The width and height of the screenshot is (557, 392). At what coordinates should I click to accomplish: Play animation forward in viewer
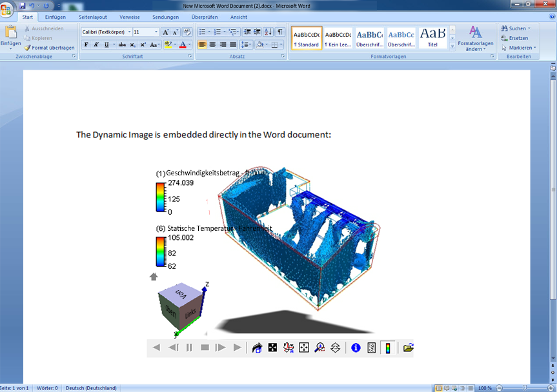tap(238, 348)
